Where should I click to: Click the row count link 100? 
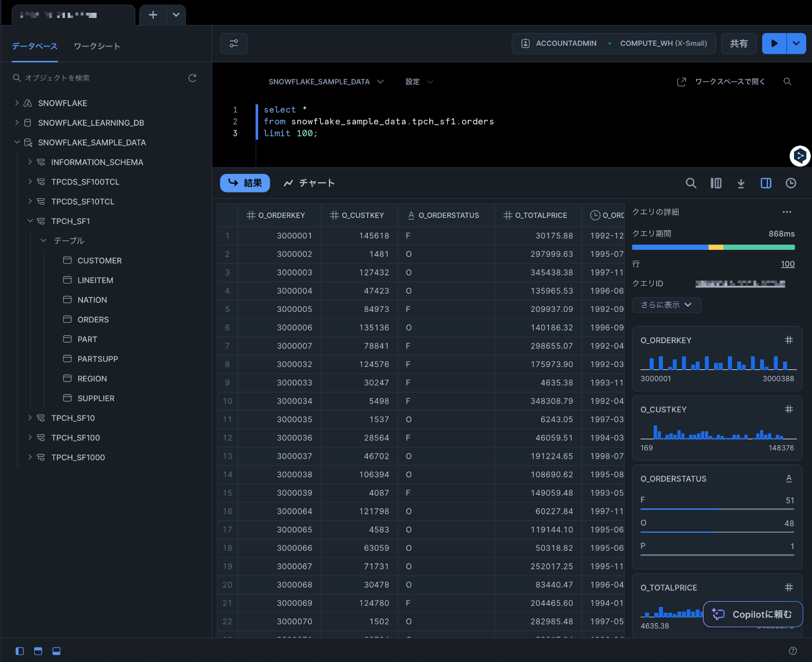(788, 264)
